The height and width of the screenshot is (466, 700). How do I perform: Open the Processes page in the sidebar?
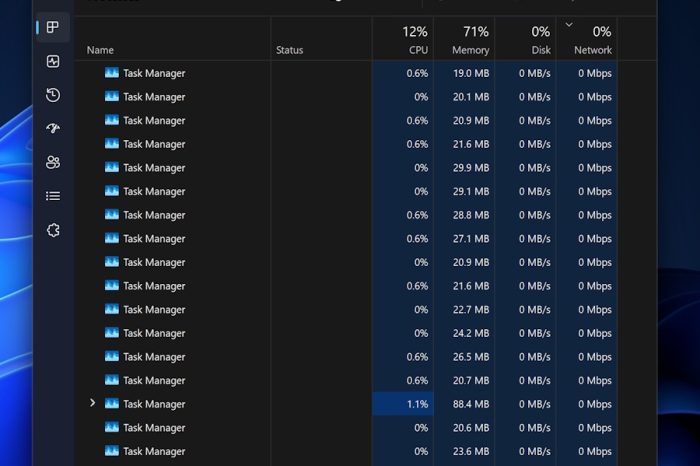pos(53,27)
